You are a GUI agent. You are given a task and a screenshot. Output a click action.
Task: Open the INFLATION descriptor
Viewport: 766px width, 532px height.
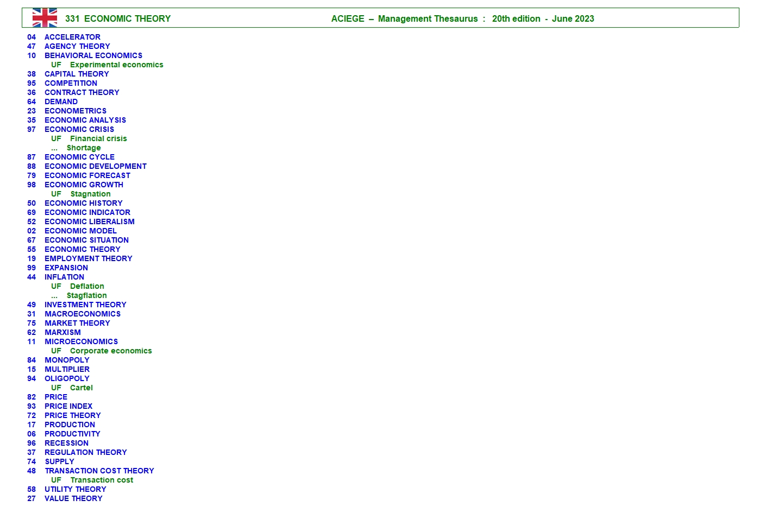point(64,277)
